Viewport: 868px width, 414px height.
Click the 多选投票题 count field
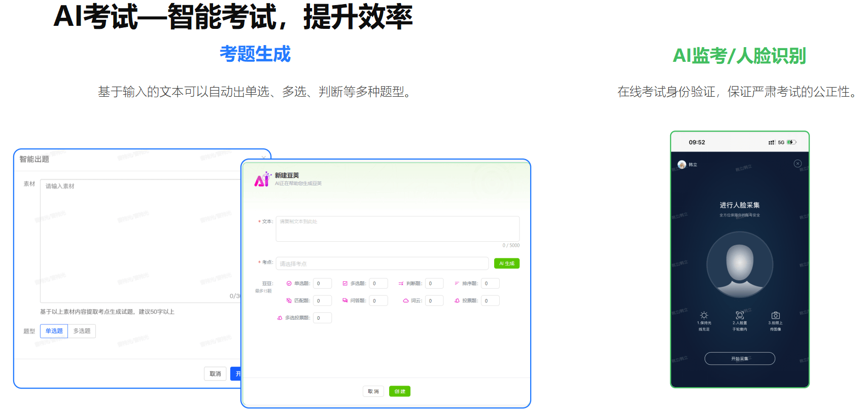[322, 318]
